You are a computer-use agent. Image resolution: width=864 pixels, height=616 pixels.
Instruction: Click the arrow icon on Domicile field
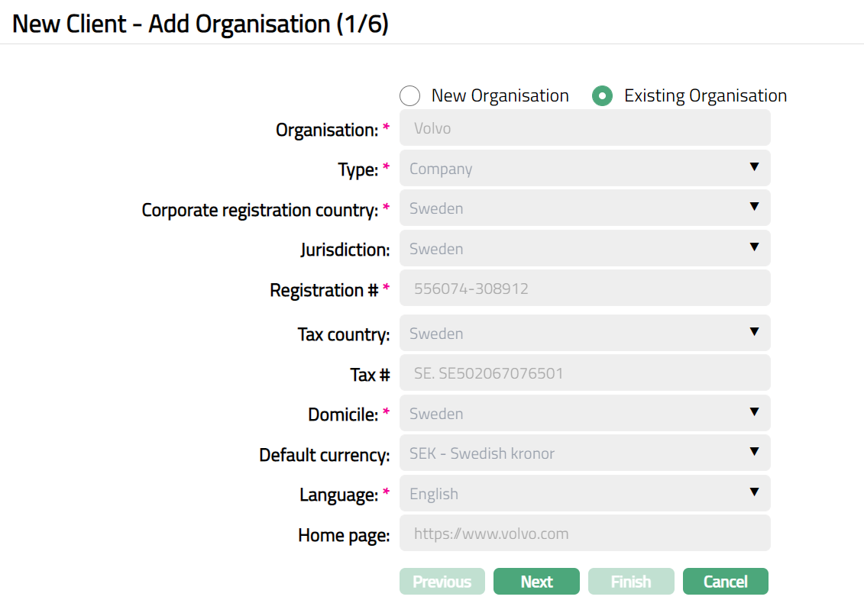(754, 412)
